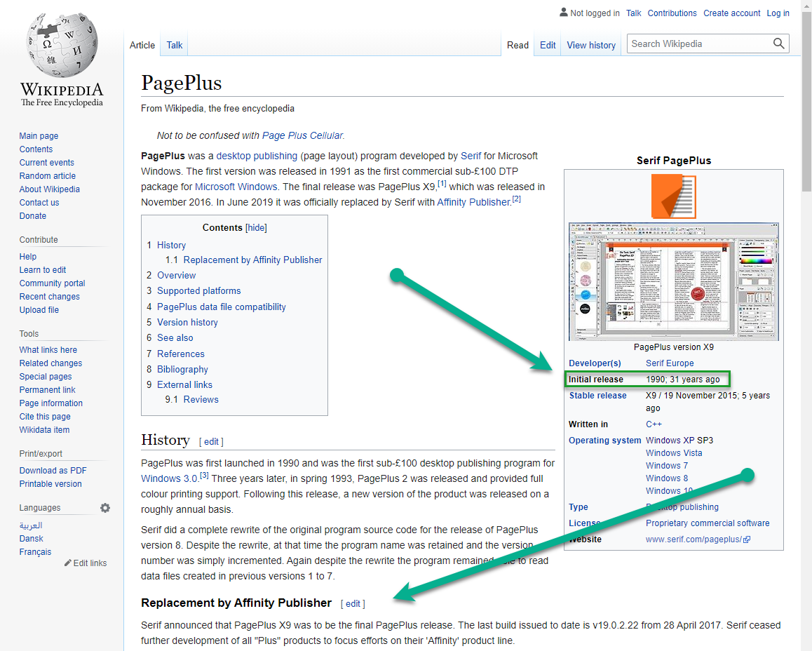Open Windows Vista link in infobox
The width and height of the screenshot is (812, 651).
674,453
